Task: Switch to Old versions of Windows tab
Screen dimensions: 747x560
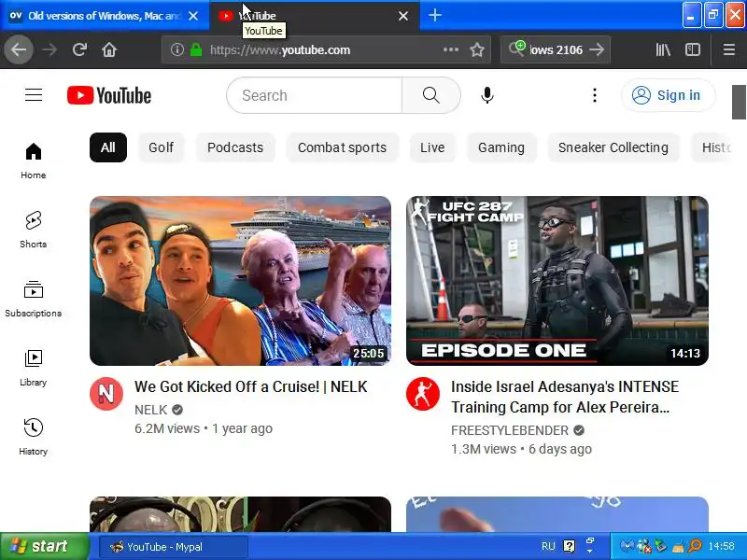Action: coord(105,16)
